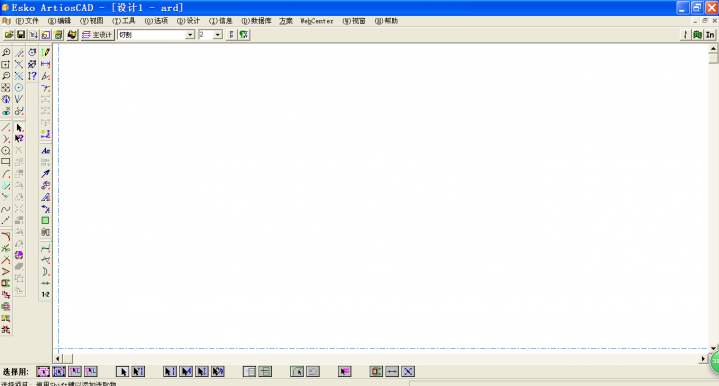The width and height of the screenshot is (719, 386).
Task: Select the circle drawing tool
Action: pos(6,150)
